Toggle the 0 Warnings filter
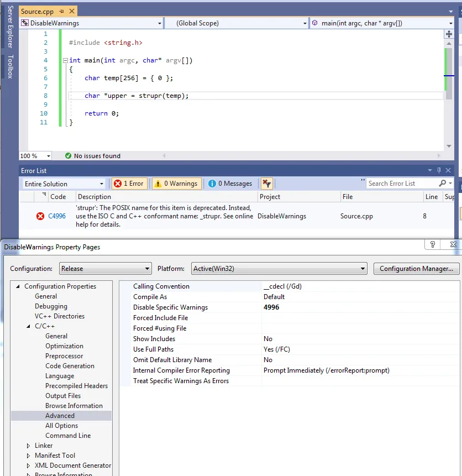 [x=177, y=184]
